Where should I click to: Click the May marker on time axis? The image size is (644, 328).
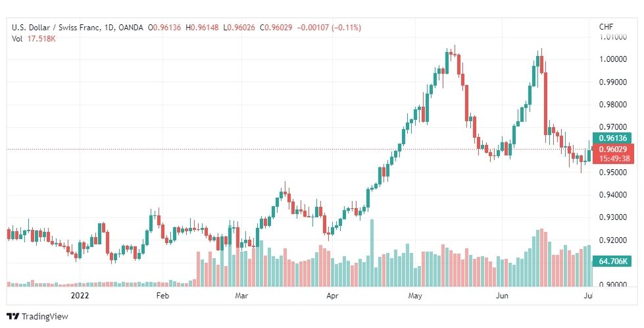[415, 296]
